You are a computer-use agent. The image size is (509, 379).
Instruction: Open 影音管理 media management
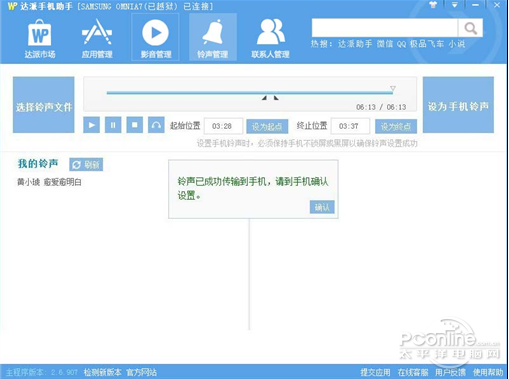pos(155,37)
